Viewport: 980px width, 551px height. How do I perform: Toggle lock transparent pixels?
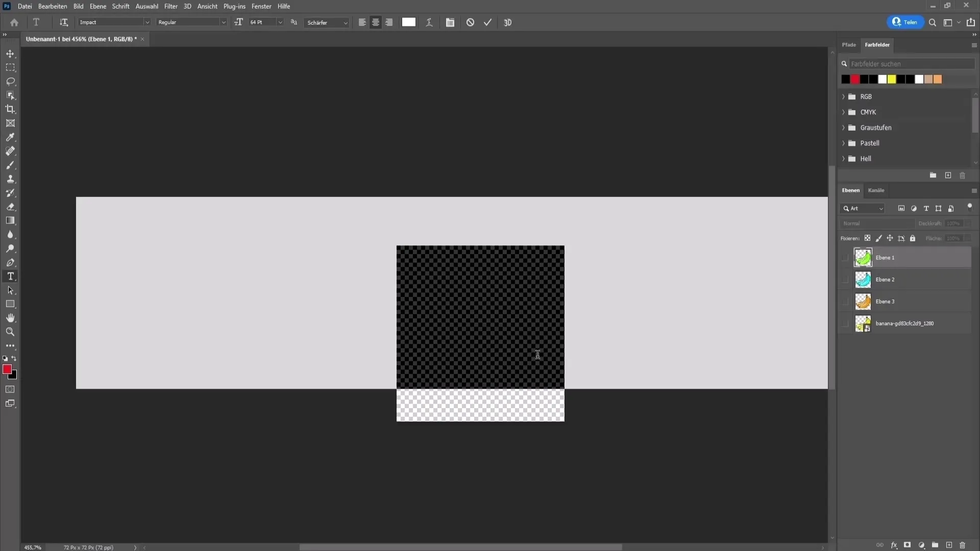(x=867, y=238)
